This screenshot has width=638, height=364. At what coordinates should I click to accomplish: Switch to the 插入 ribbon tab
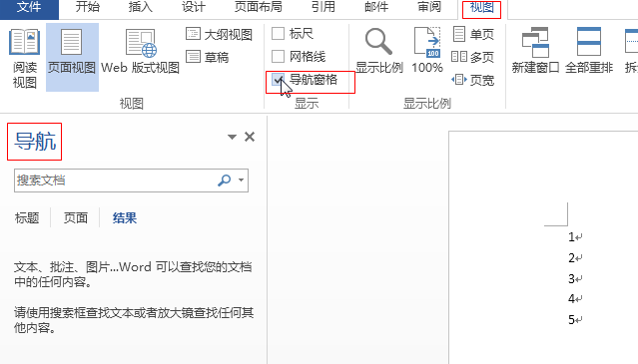(x=141, y=7)
